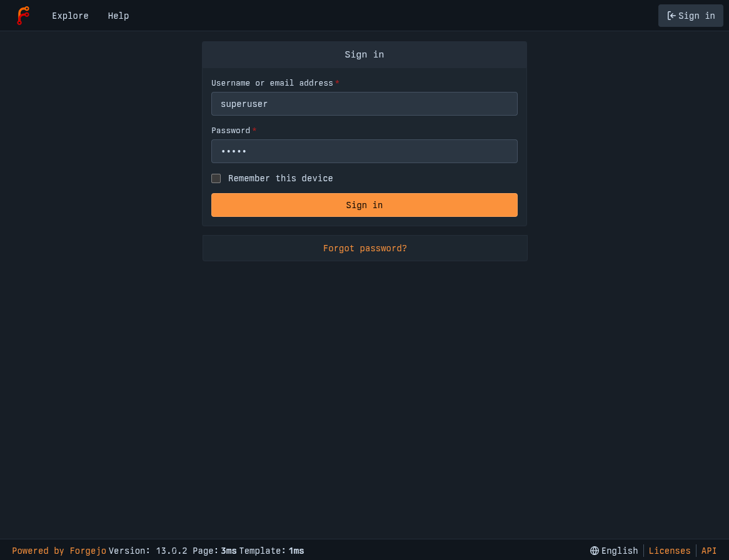Click the Version 13.0.2 text in the footer
Image resolution: width=729 pixels, height=560 pixels.
148,551
